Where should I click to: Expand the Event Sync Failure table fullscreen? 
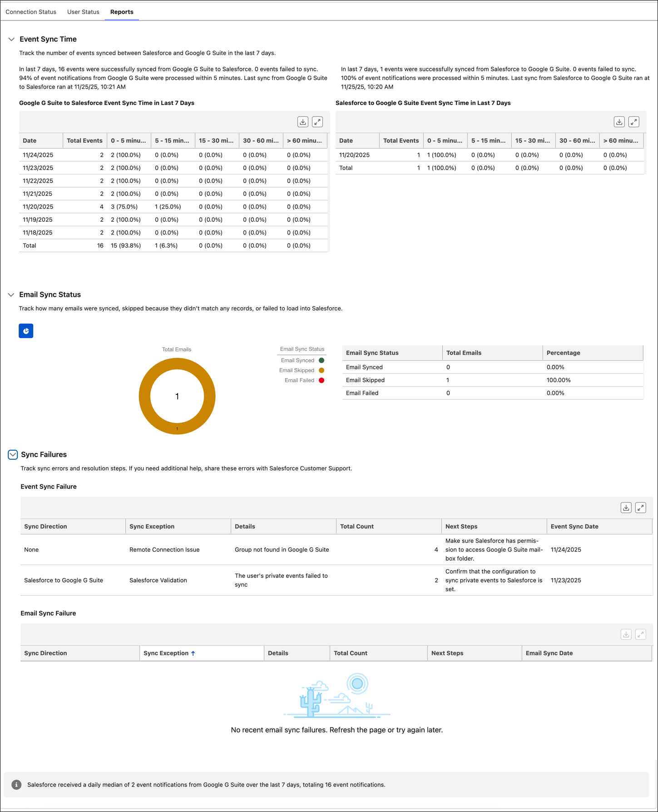pos(641,508)
